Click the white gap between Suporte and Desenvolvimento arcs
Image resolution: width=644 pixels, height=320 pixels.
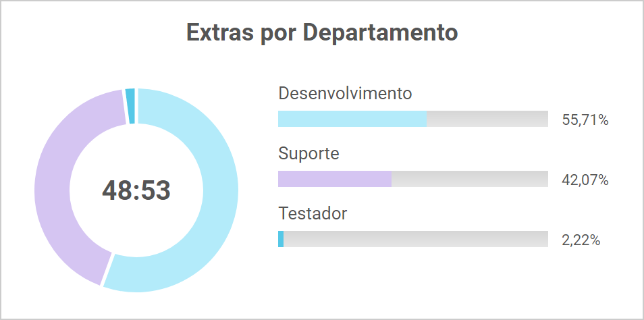(107, 270)
